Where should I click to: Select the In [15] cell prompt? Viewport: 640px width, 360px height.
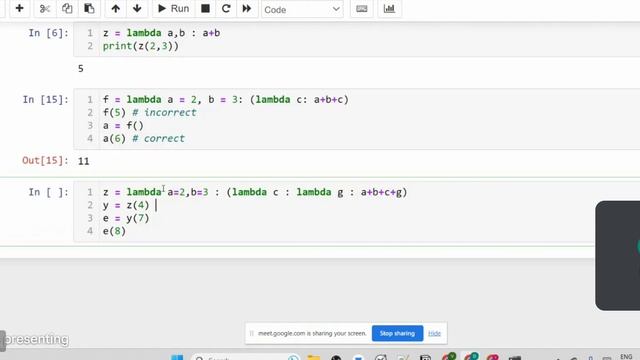tap(46, 100)
